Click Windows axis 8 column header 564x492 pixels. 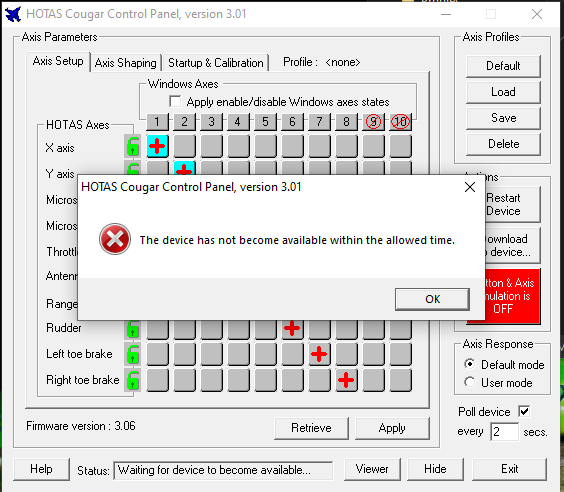(x=346, y=122)
